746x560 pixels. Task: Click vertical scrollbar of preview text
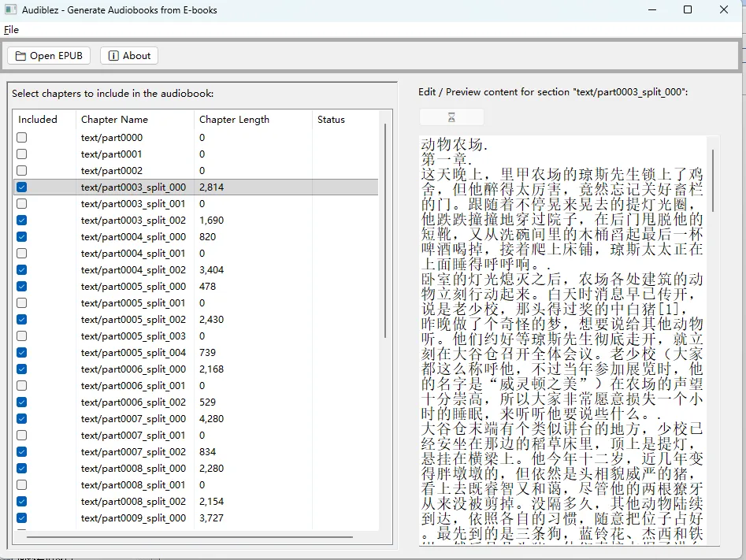(x=713, y=181)
